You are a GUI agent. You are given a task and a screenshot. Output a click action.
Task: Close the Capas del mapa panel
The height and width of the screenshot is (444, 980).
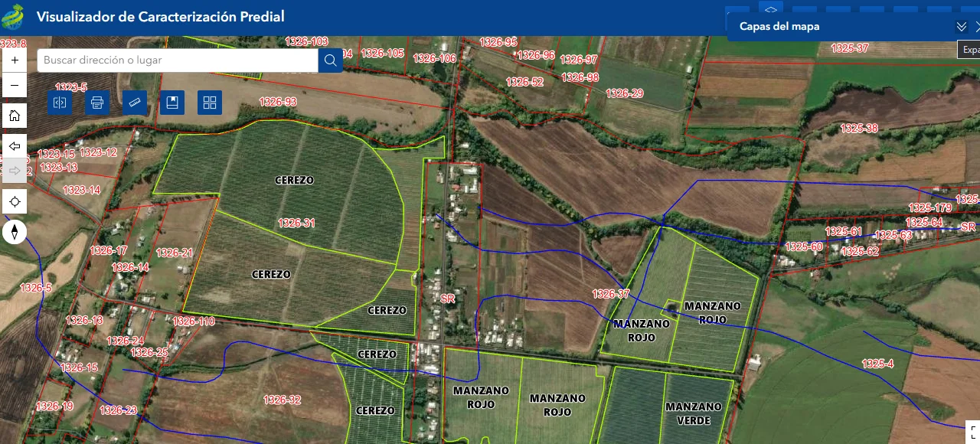pos(978,27)
